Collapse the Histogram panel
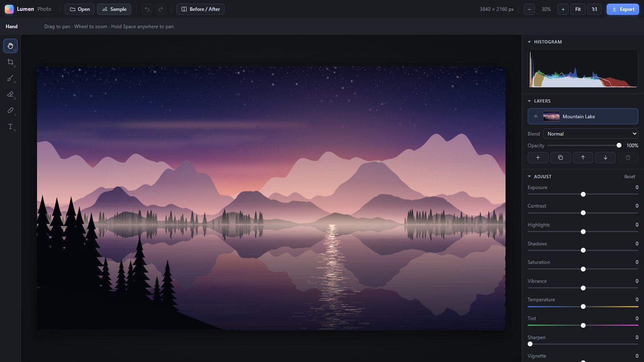The width and height of the screenshot is (644, 362). [x=529, y=42]
